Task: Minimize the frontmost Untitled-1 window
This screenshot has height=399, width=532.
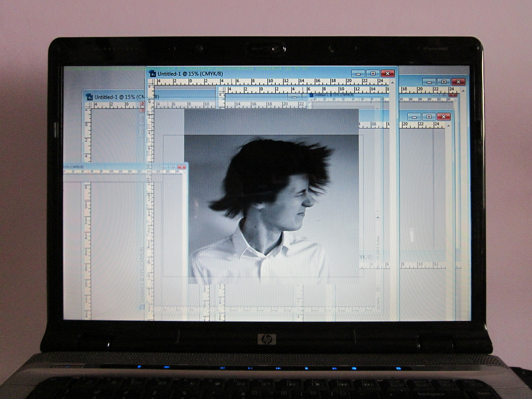Action: coord(359,74)
